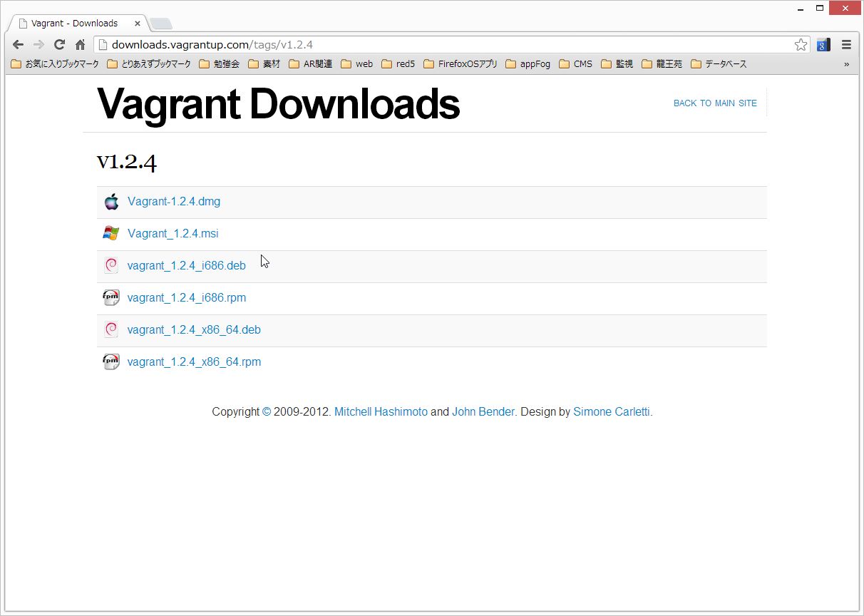Viewport: 864px width, 616px height.
Task: Open the web bookmark folder
Action: coord(357,64)
